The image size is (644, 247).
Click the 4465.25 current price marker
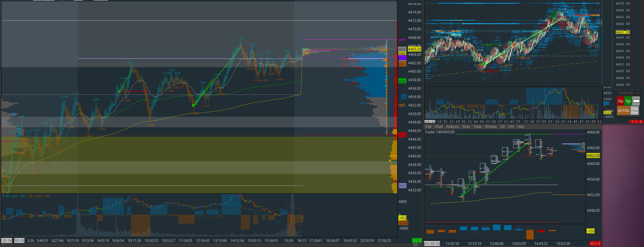click(x=414, y=49)
